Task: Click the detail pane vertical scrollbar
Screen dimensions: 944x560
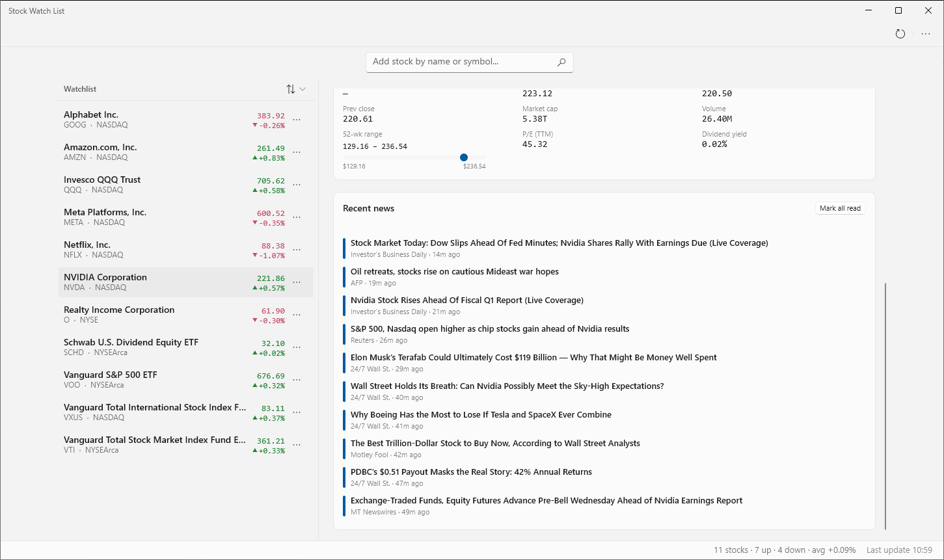Action: tap(885, 407)
